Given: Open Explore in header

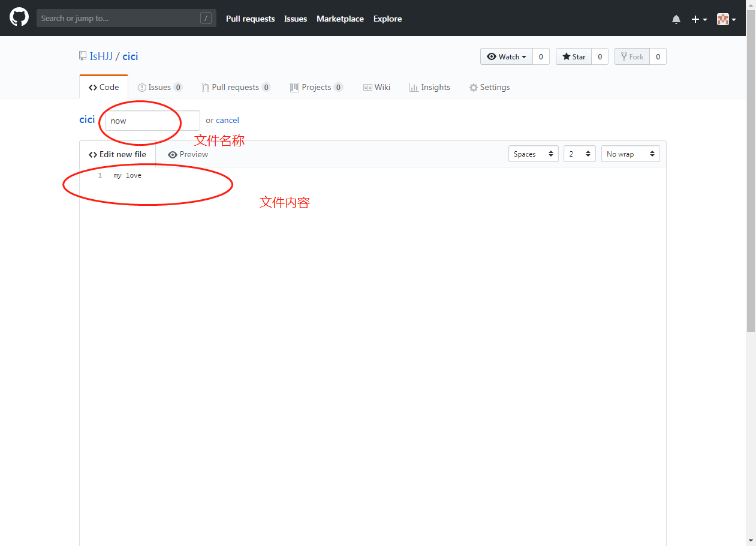Looking at the screenshot, I should [x=387, y=19].
